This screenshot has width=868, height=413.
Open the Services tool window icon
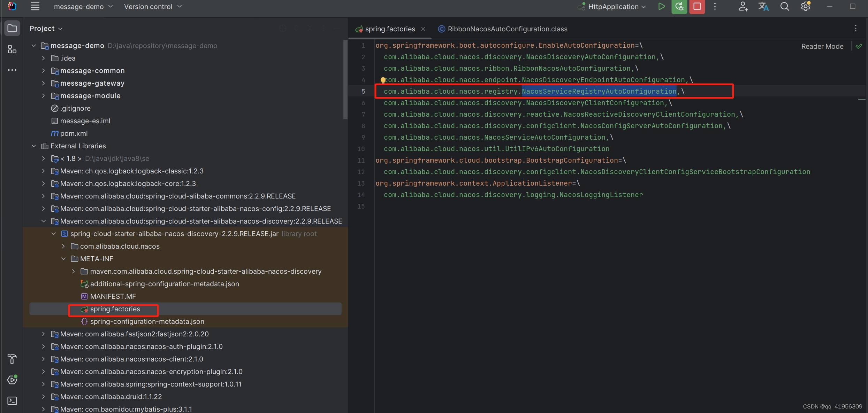click(12, 380)
